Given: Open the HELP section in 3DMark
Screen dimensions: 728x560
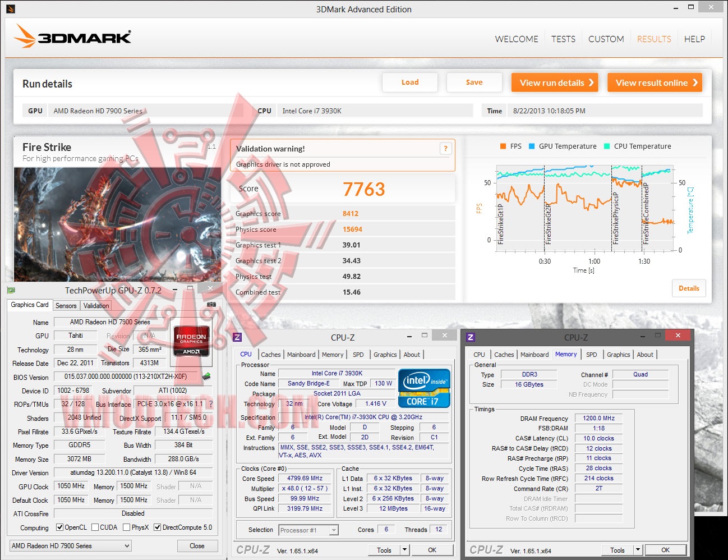Looking at the screenshot, I should click(694, 39).
